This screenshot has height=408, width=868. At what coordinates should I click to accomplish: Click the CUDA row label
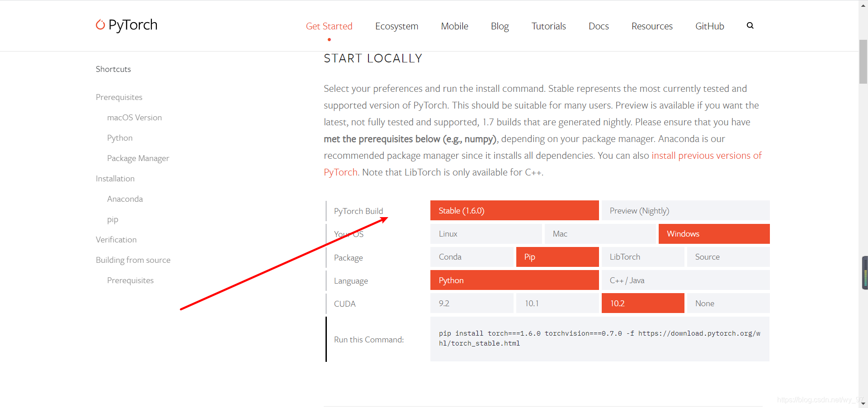tap(344, 304)
